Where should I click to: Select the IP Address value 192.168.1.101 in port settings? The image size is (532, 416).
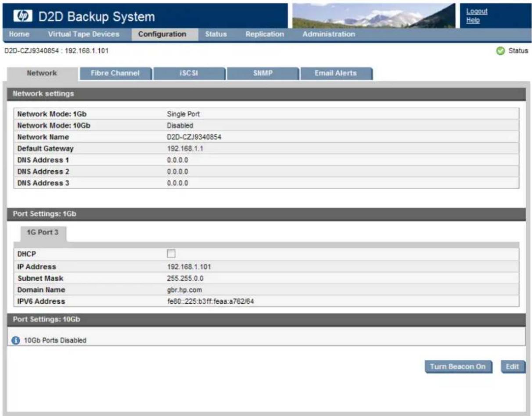click(x=189, y=266)
